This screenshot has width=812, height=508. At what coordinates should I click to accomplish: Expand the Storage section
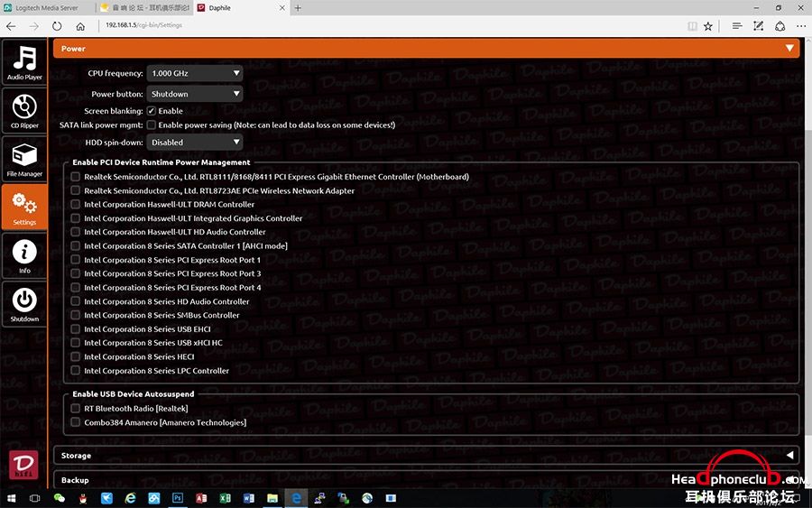point(426,455)
